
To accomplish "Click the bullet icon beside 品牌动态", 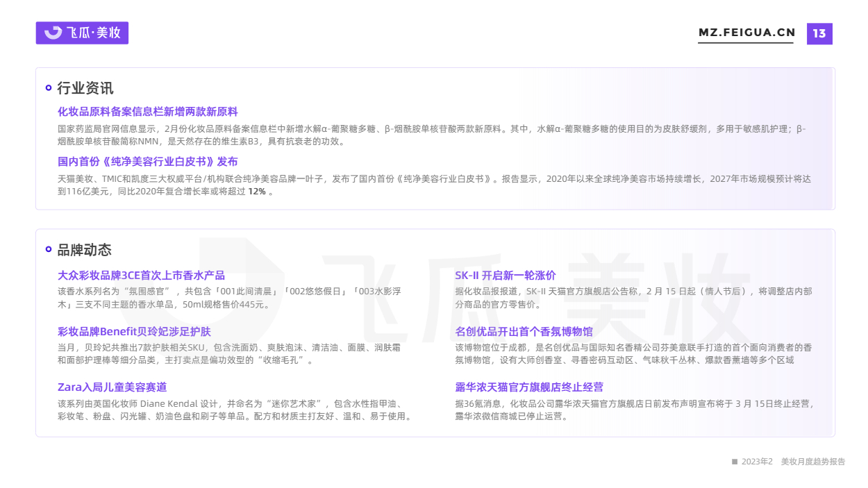I will [x=49, y=249].
